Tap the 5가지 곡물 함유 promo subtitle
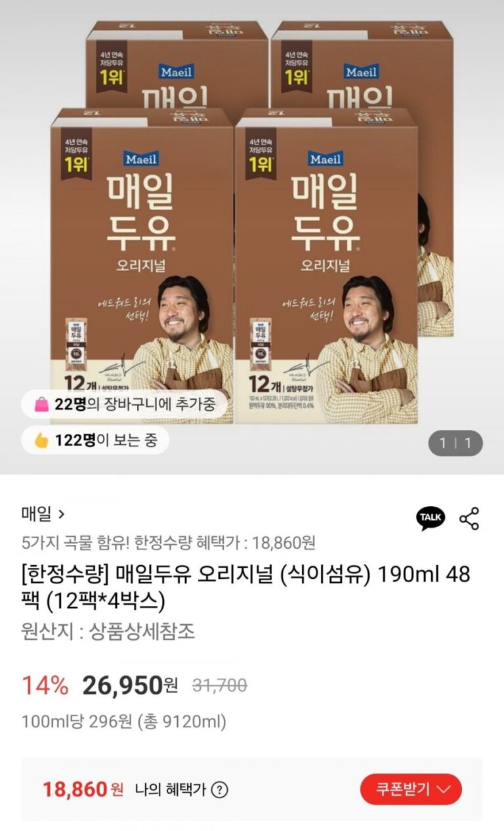 [x=168, y=543]
